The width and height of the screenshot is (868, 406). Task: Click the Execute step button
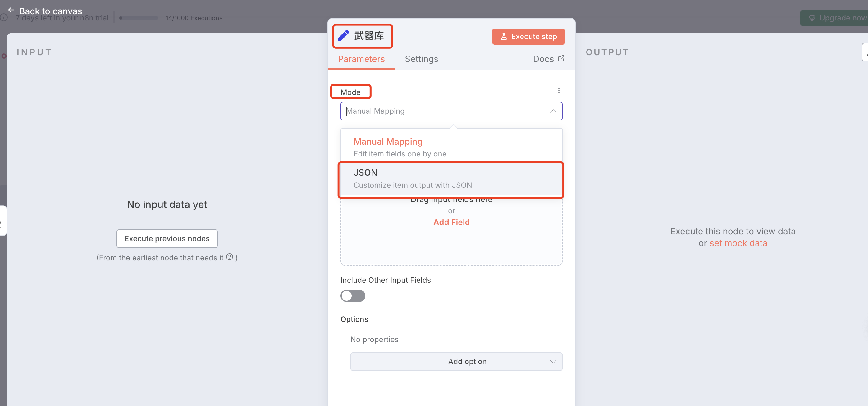tap(528, 37)
